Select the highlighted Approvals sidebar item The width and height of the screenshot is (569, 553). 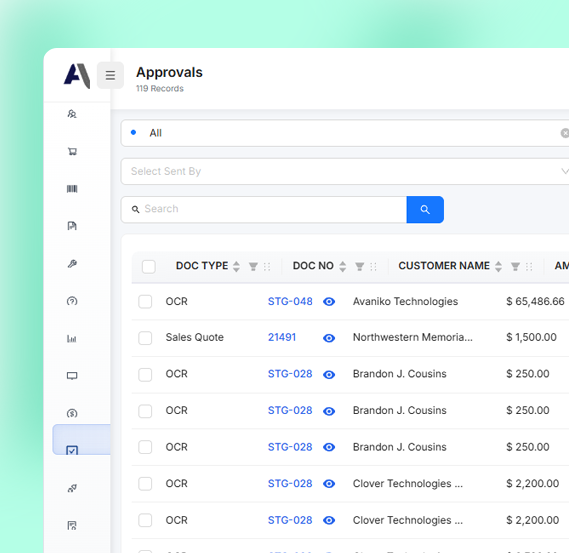[x=81, y=439]
